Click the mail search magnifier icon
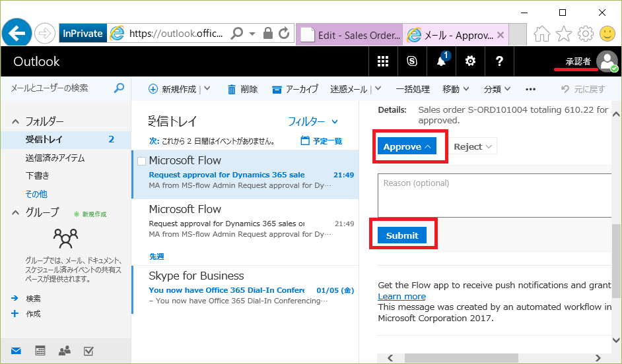This screenshot has height=364, width=622. point(119,88)
